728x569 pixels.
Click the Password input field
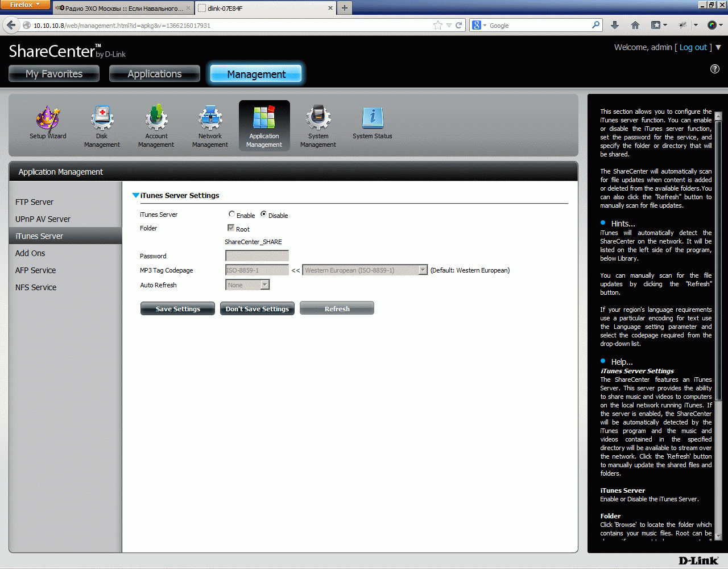pyautogui.click(x=257, y=256)
